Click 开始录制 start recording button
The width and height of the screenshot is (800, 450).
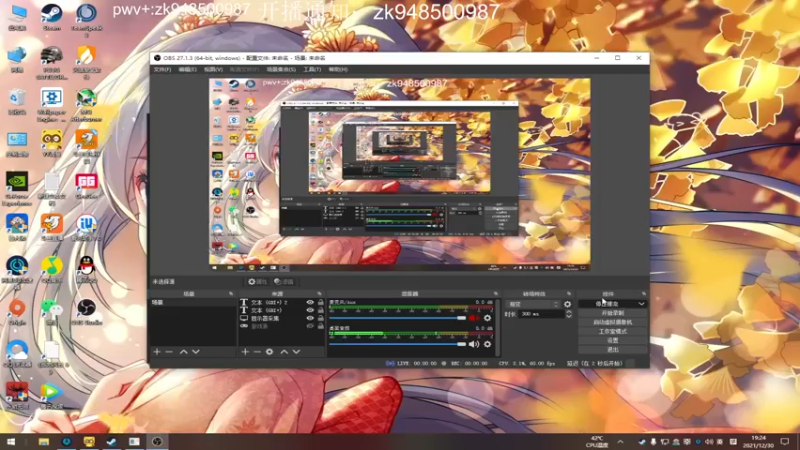click(x=612, y=313)
